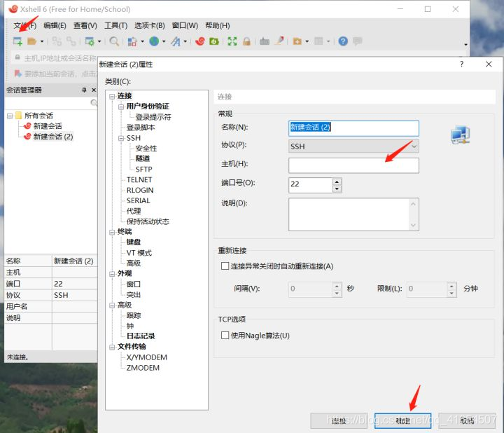Select 隧道 in category tree
504x433 pixels.
point(142,158)
